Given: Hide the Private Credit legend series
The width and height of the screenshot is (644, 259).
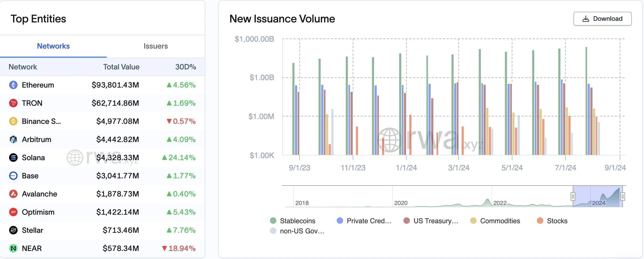Looking at the screenshot, I should click(364, 221).
